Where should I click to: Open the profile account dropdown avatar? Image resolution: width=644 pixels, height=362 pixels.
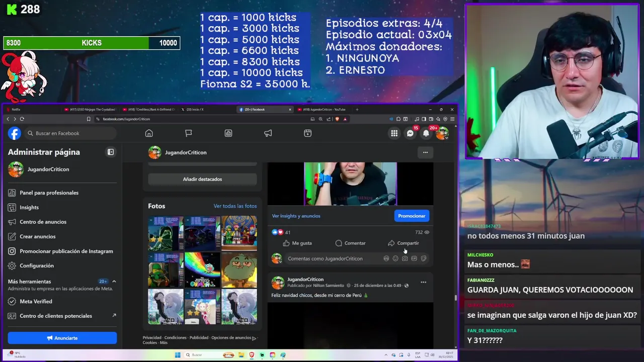point(442,133)
